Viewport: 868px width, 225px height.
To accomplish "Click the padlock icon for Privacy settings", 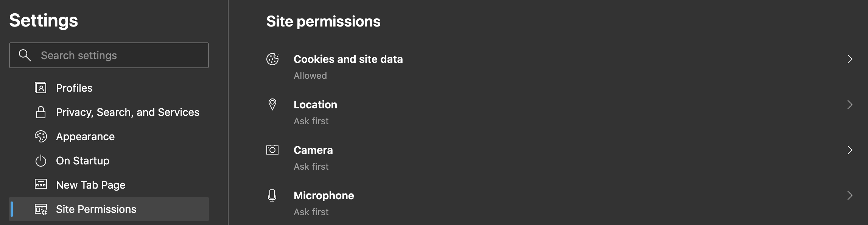I will pos(40,112).
